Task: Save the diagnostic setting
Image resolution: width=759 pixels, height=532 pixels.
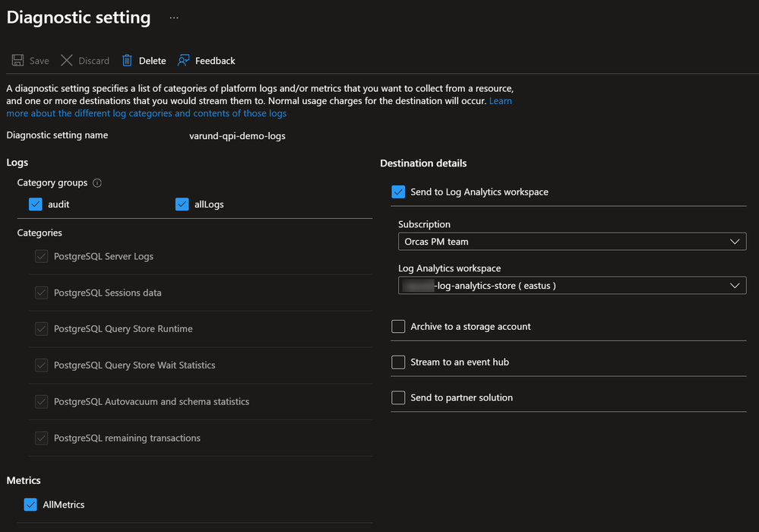Action: [x=30, y=60]
